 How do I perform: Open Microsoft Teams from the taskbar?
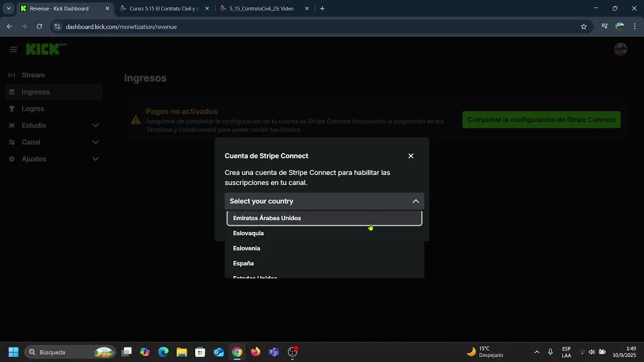click(x=274, y=352)
